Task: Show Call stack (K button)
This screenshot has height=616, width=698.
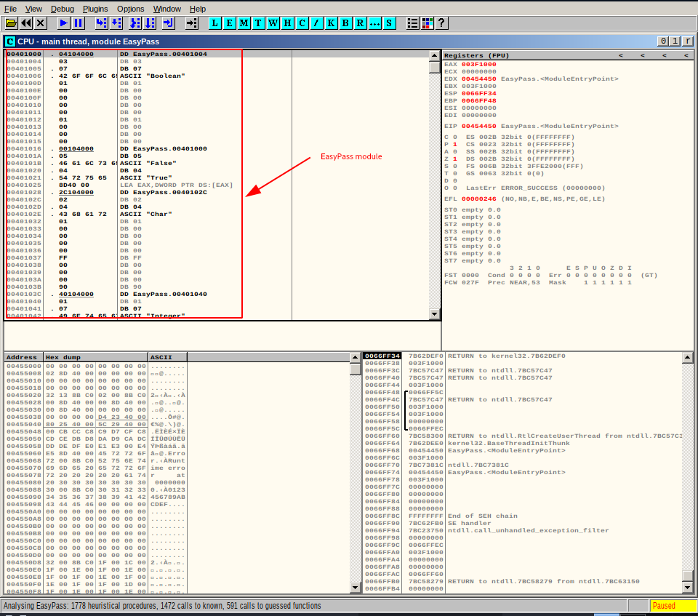Action: [x=331, y=23]
